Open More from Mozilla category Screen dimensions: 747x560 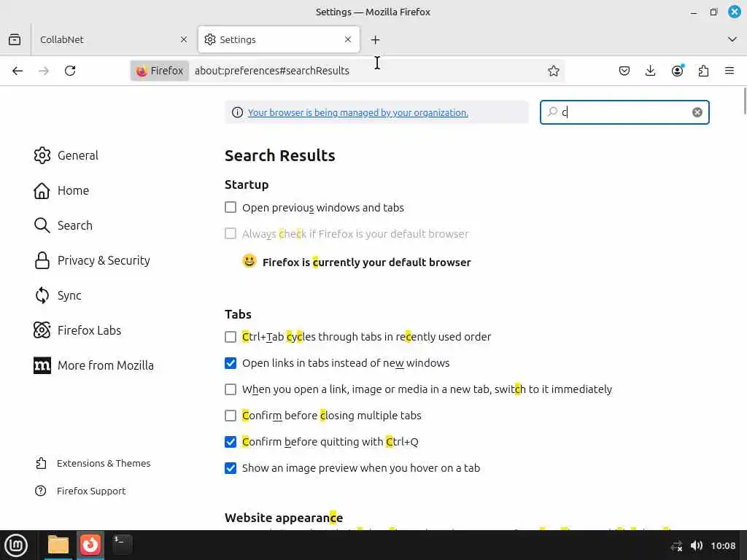click(x=94, y=365)
